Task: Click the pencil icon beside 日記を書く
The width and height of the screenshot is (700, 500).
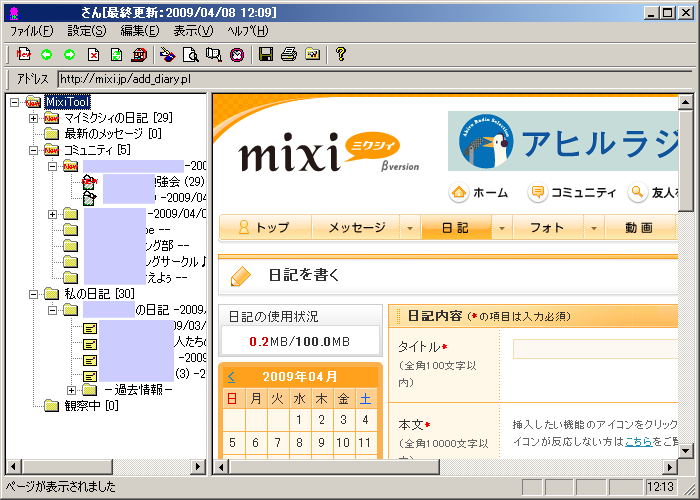Action: (241, 276)
